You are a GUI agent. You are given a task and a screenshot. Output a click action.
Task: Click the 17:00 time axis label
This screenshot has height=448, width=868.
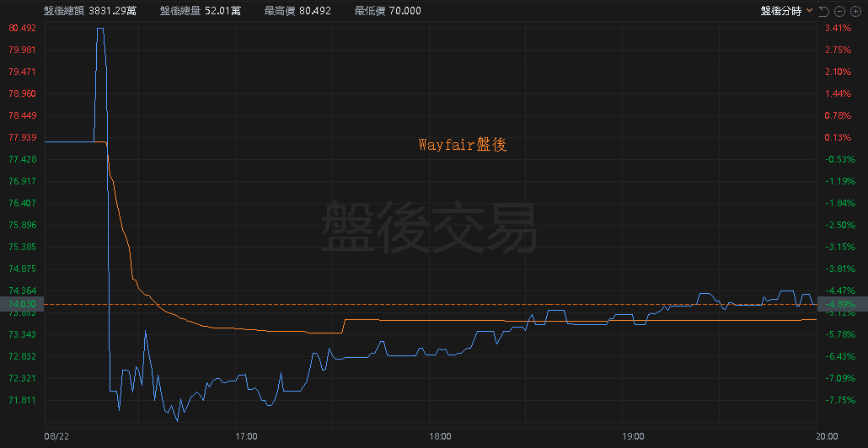246,436
